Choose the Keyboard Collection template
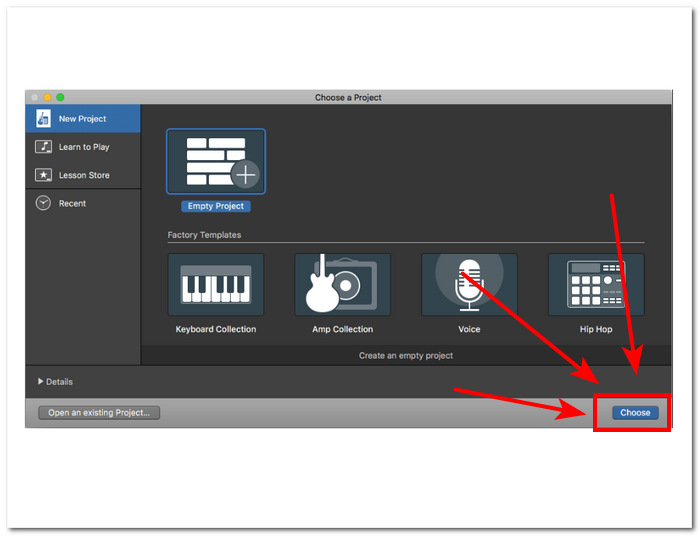The width and height of the screenshot is (700, 536). 216,285
